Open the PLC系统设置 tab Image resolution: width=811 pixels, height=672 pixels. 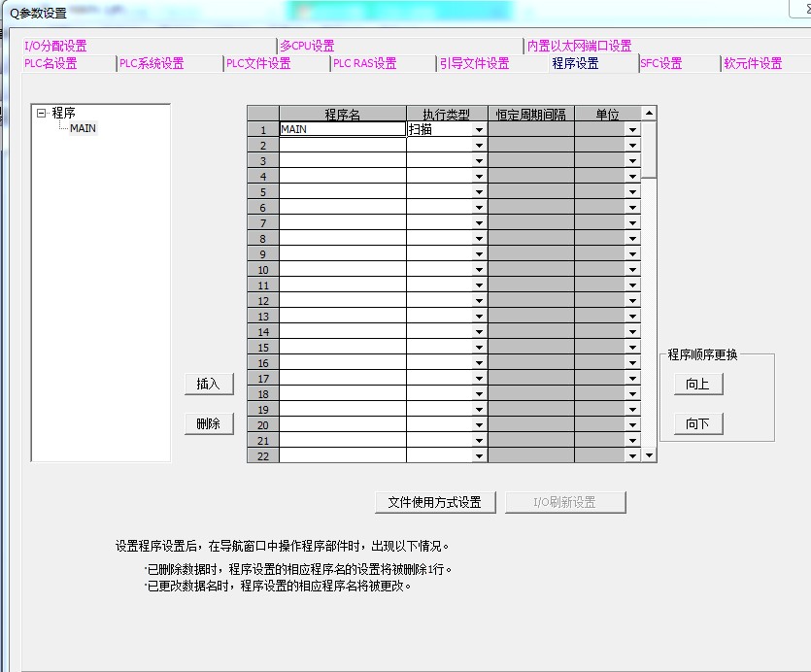point(152,64)
